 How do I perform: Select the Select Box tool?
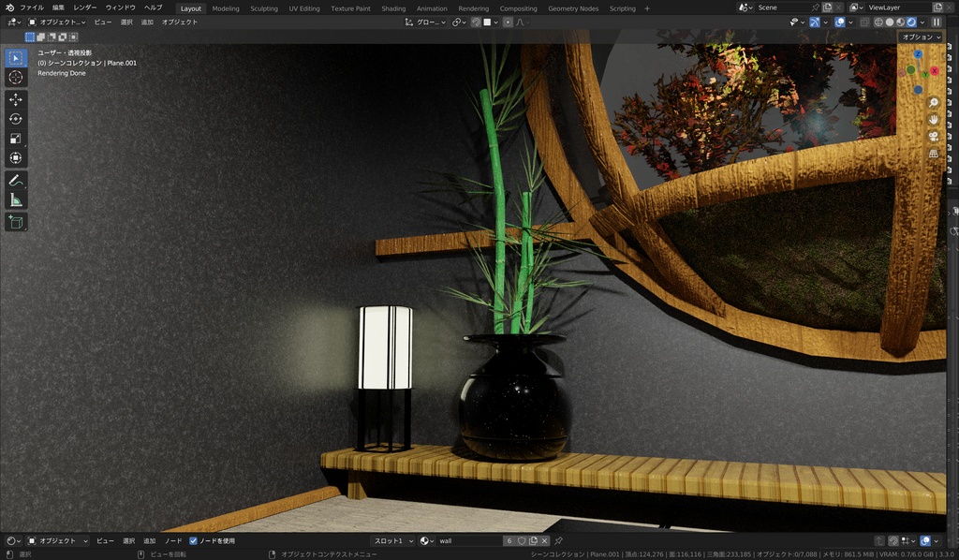tap(16, 57)
